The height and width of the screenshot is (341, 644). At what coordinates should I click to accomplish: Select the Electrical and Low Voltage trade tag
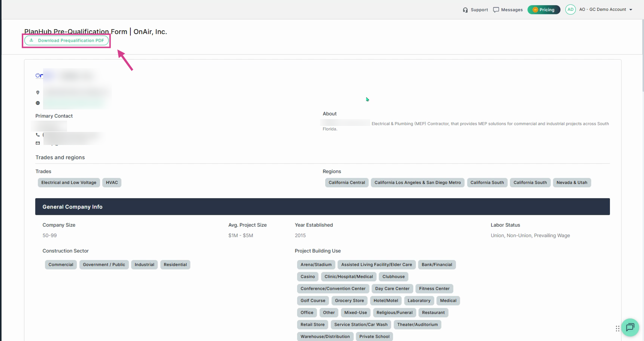[69, 182]
